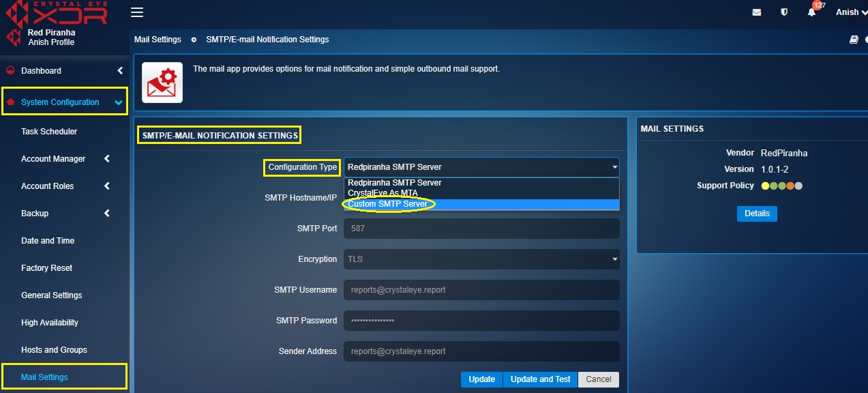The height and width of the screenshot is (393, 868).
Task: Click the Sender Address field
Action: click(481, 351)
